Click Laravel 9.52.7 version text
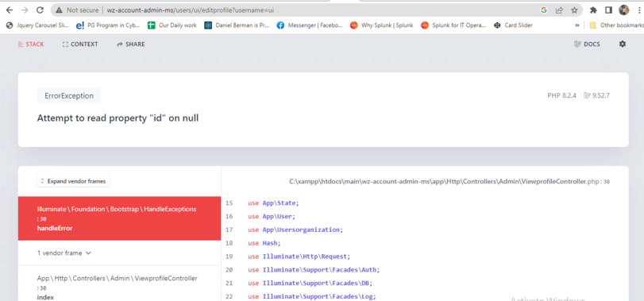 pyautogui.click(x=597, y=95)
